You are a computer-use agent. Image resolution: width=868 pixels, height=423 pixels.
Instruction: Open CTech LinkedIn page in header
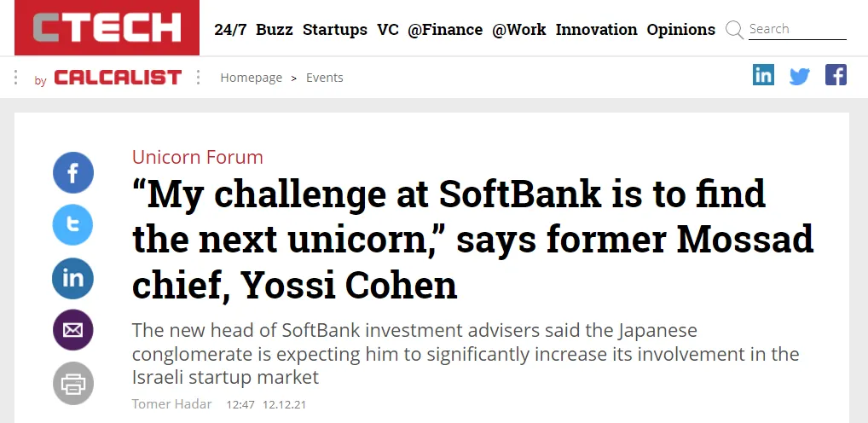pyautogui.click(x=763, y=75)
